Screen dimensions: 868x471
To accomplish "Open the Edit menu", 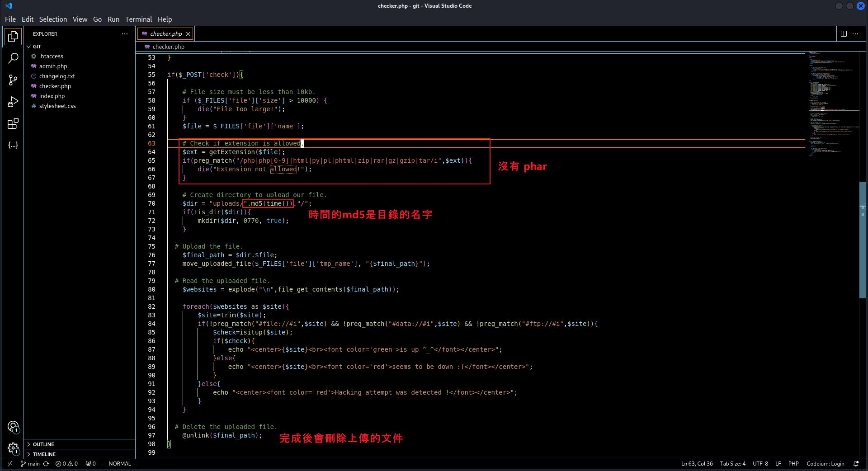I will point(28,19).
